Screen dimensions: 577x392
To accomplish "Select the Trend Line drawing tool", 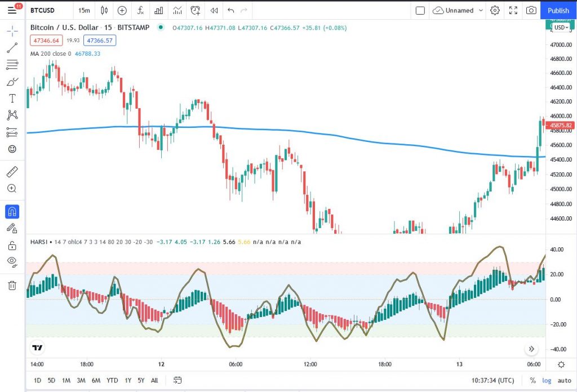I will [12, 47].
